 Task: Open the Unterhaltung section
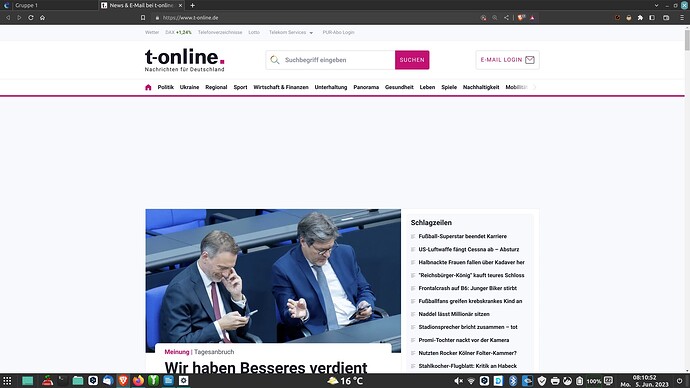(331, 87)
